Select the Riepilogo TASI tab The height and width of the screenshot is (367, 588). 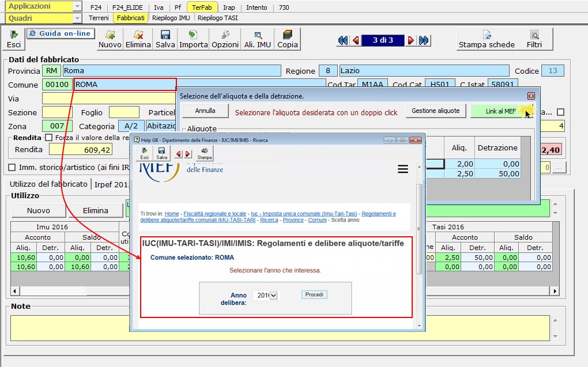click(x=217, y=18)
